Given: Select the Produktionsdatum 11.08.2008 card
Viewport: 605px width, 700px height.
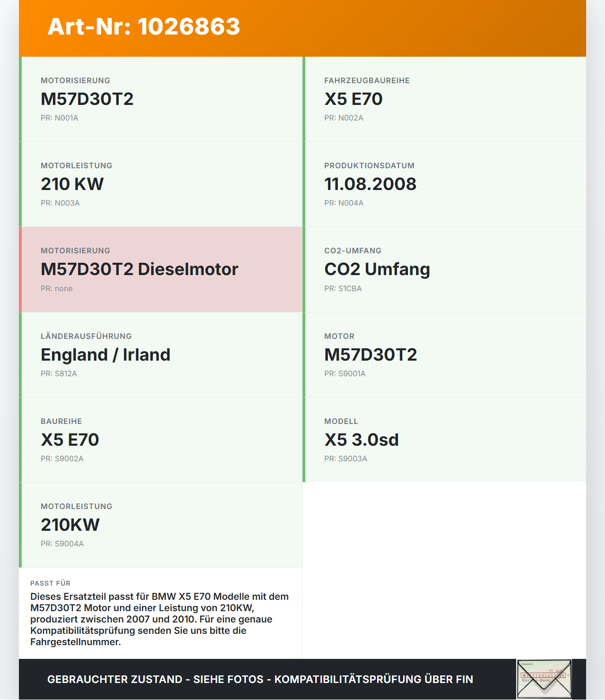Looking at the screenshot, I should tap(444, 184).
